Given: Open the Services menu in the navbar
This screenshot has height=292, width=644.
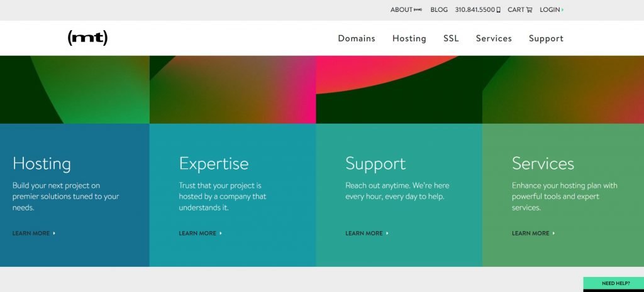Looking at the screenshot, I should pyautogui.click(x=494, y=38).
